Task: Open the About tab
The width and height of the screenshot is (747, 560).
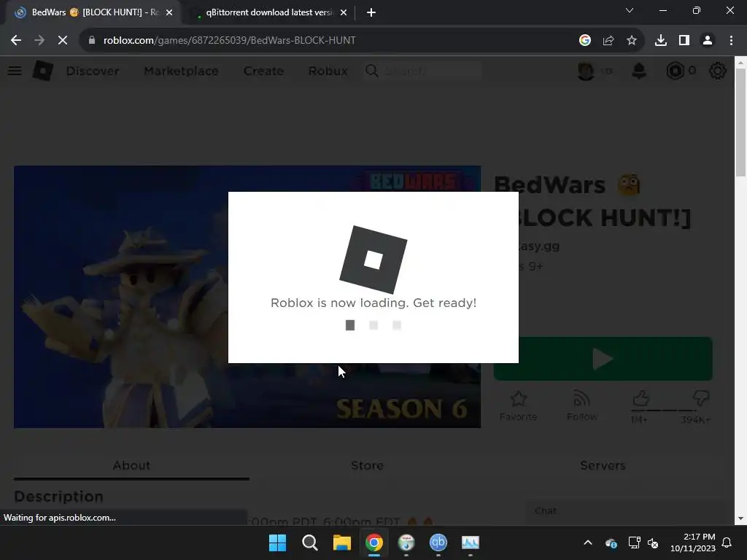Action: click(131, 465)
